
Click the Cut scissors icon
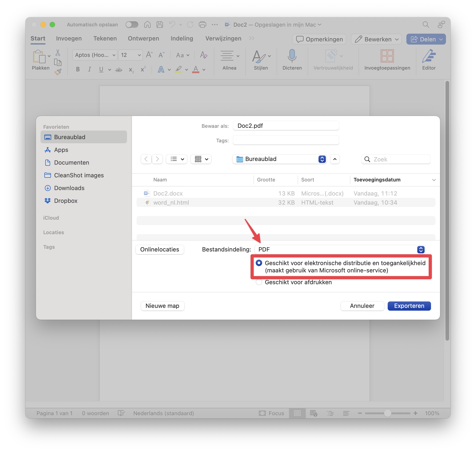pyautogui.click(x=58, y=52)
